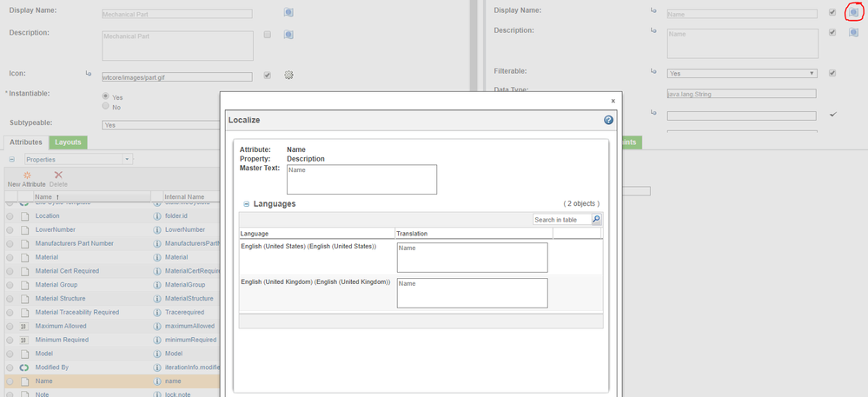The image size is (868, 397).
Task: Open the Manufacturers Part Number attribute link
Action: tap(74, 243)
